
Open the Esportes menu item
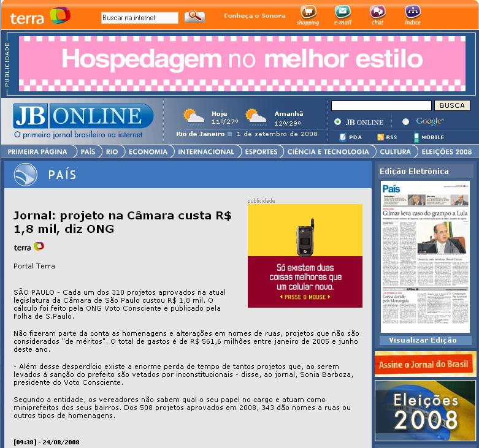click(x=261, y=151)
